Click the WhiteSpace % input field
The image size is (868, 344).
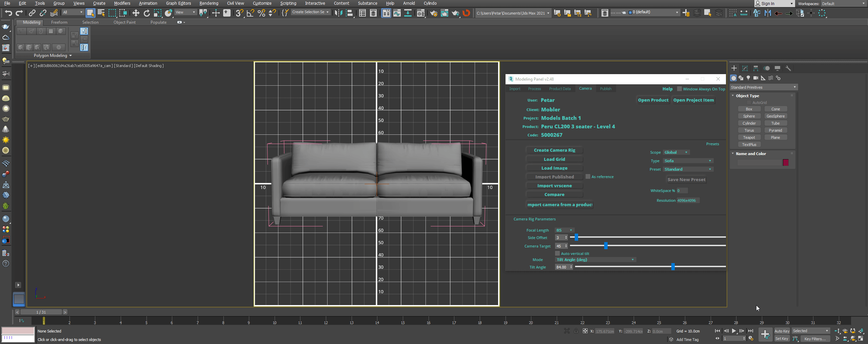click(x=682, y=191)
